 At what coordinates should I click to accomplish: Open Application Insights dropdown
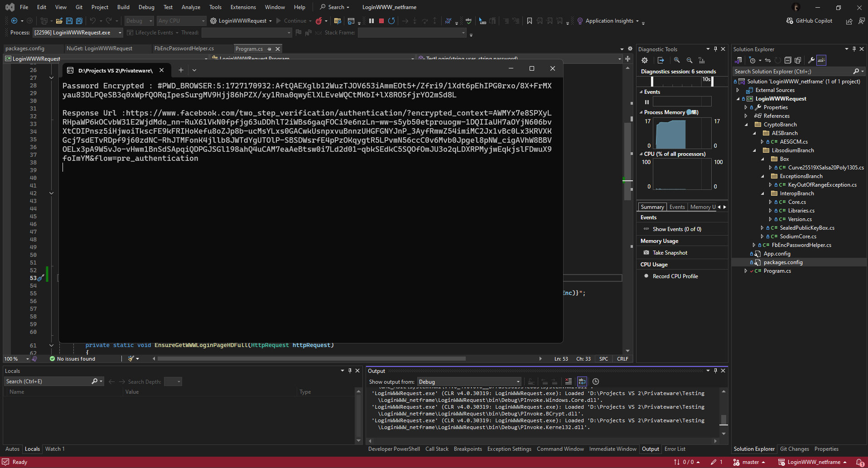(637, 21)
